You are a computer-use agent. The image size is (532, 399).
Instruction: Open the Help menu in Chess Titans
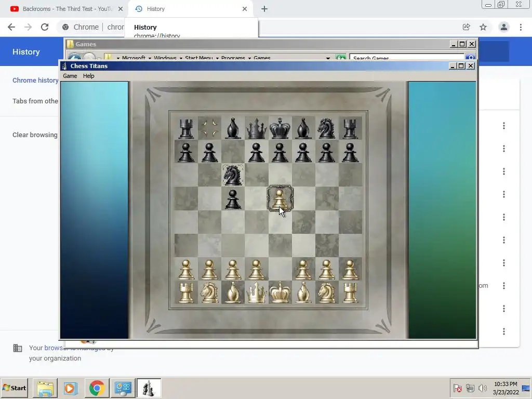point(88,76)
